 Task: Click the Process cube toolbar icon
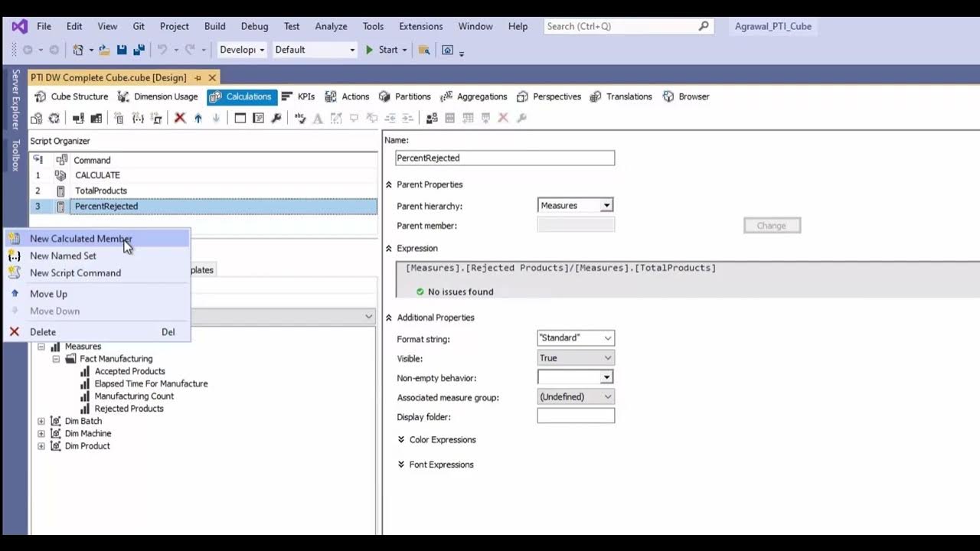point(36,118)
